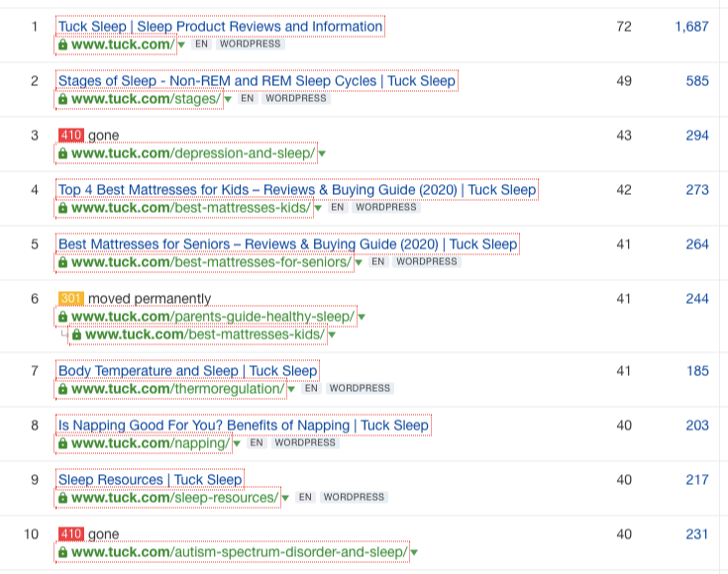728x574 pixels.
Task: Open the /thermoregulation/ URL
Action: pos(178,389)
